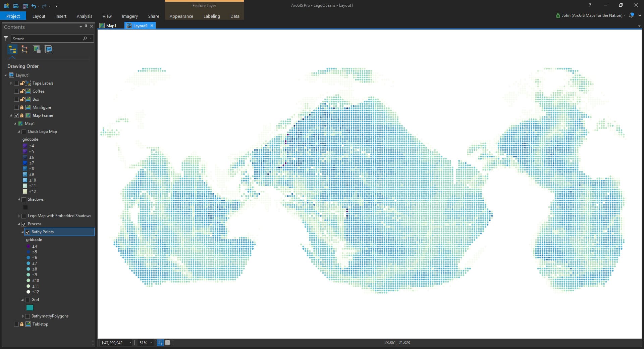
Task: Undo the last action
Action: tap(34, 6)
